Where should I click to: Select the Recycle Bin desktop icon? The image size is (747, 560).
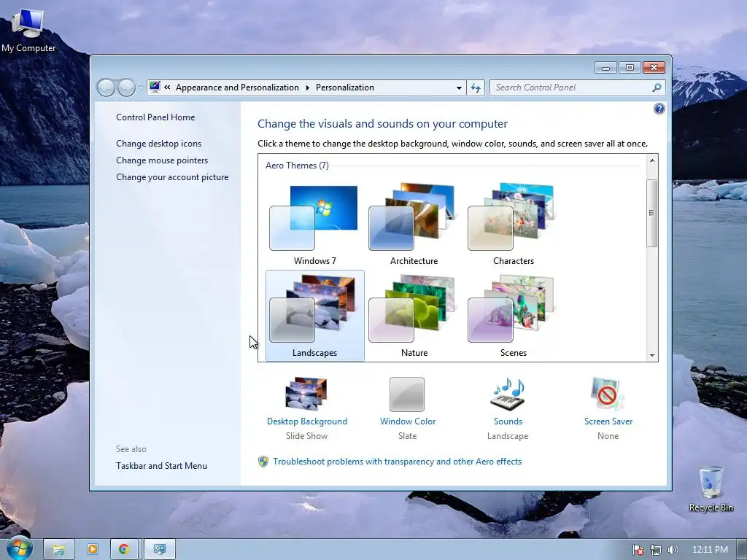[x=711, y=489]
